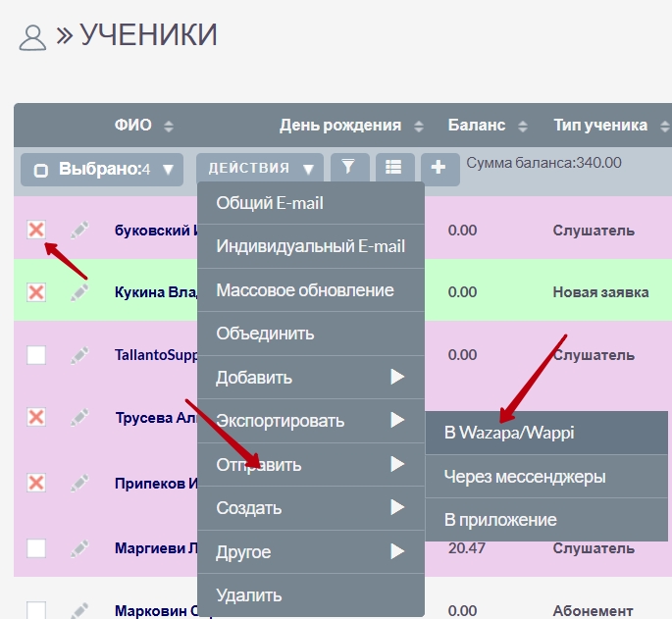
Task: Open the Выбрано selection dropdown
Action: click(102, 169)
